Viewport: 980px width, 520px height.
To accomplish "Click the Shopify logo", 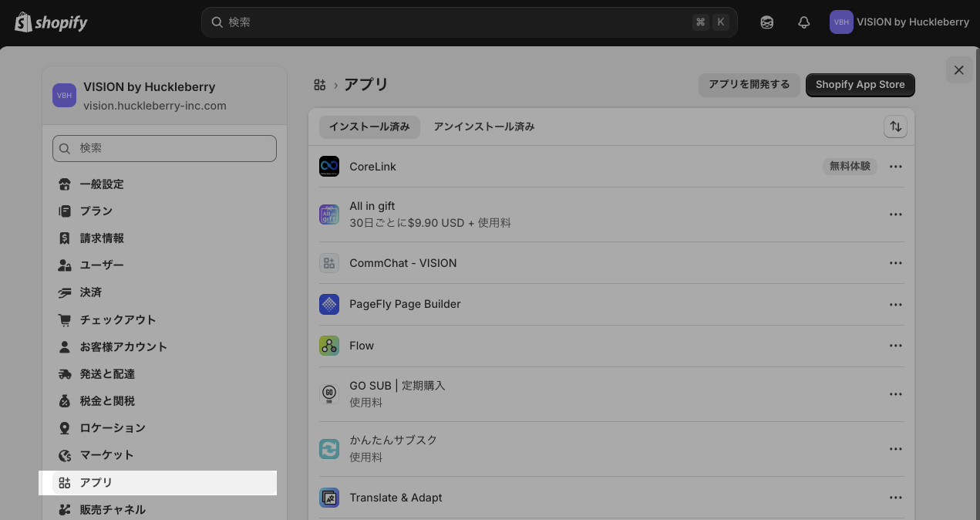I will 51,22.
